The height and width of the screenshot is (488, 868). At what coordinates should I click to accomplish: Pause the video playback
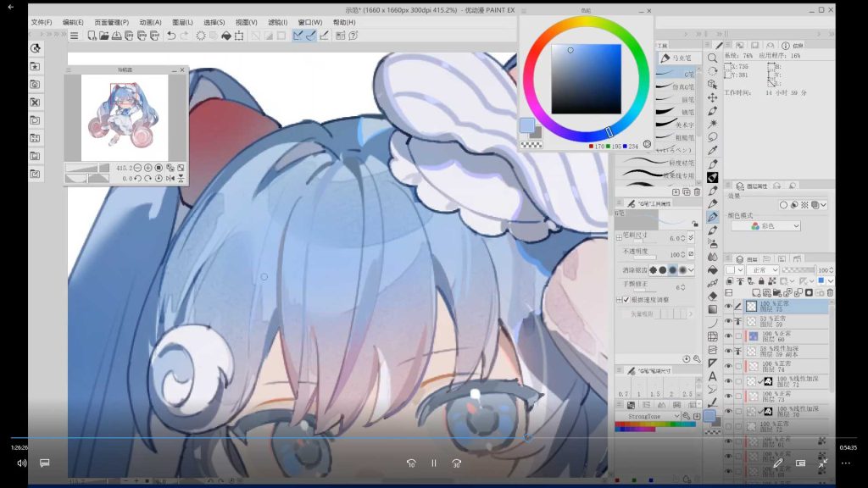[434, 463]
